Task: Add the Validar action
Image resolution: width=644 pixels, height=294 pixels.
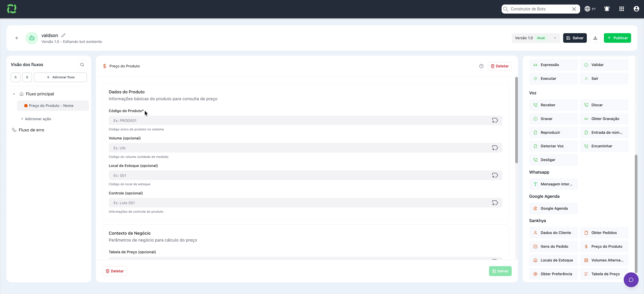Action: click(604, 65)
